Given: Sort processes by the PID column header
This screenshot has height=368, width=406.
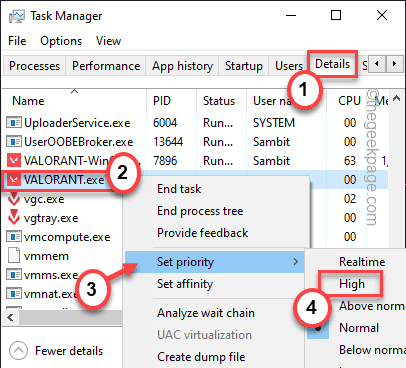Looking at the screenshot, I should coord(162,101).
